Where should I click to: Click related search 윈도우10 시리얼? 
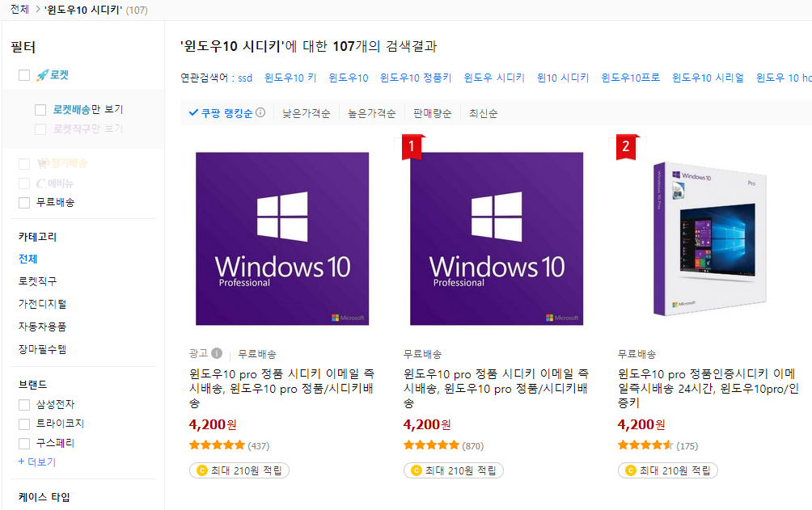[x=708, y=78]
